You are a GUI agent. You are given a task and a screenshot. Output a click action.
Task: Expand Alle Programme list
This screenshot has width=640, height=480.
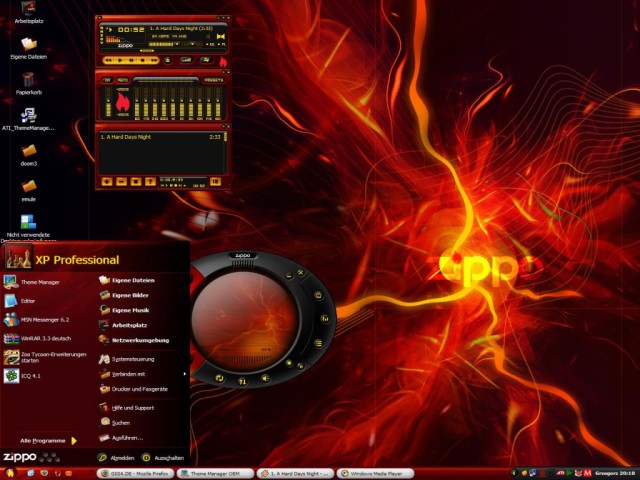coord(48,441)
